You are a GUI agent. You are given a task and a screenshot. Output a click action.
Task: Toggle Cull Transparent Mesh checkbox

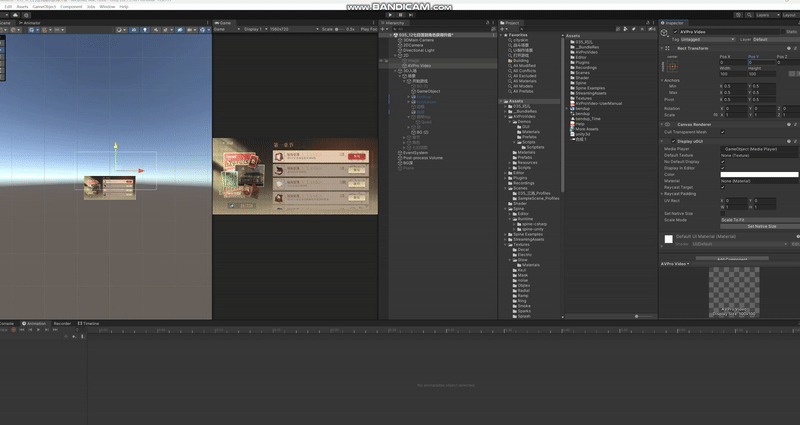pyautogui.click(x=722, y=132)
